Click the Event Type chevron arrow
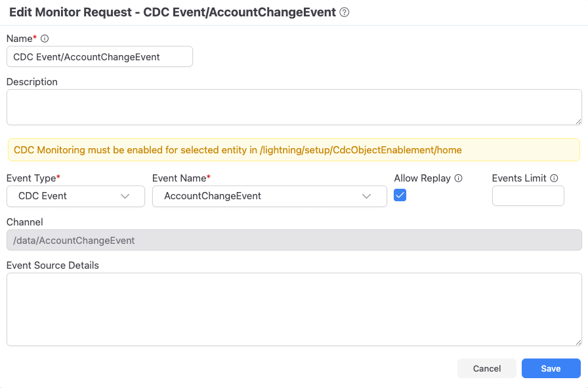The width and height of the screenshot is (588, 388). 125,196
